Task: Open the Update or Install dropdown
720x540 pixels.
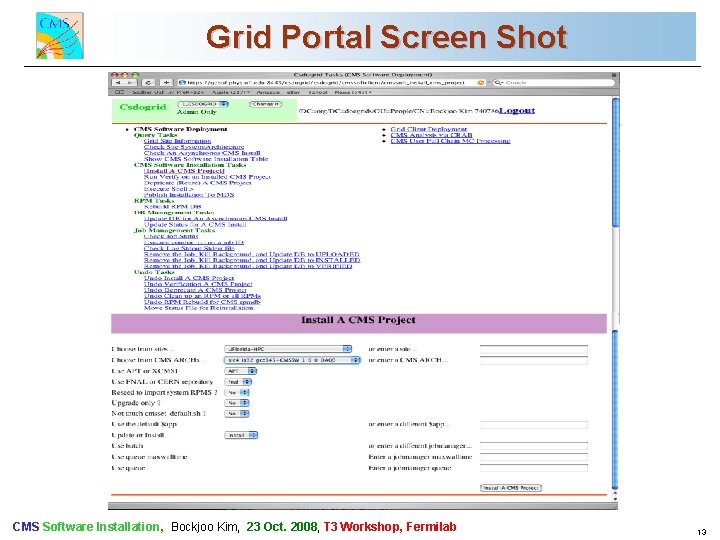Action: point(241,435)
